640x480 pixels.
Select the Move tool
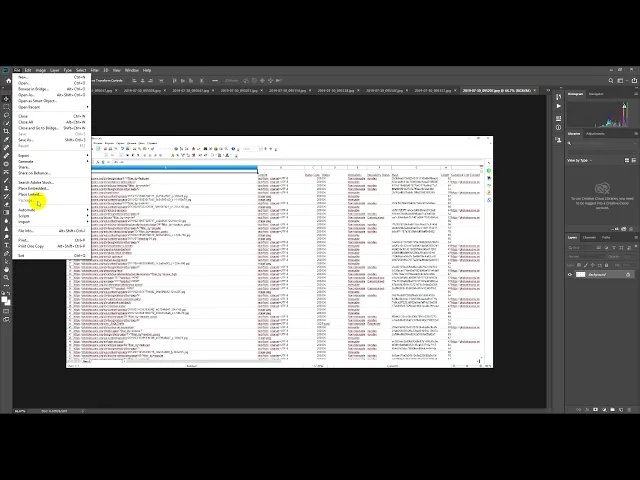point(6,99)
